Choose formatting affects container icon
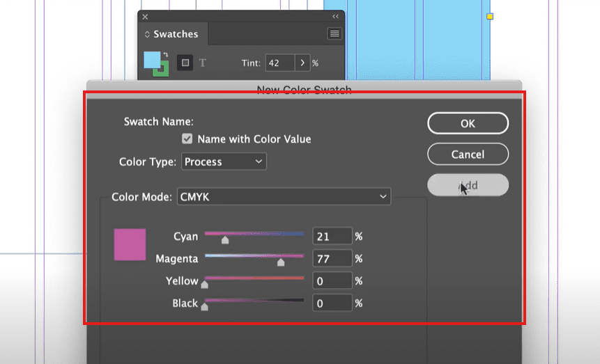 pyautogui.click(x=185, y=63)
